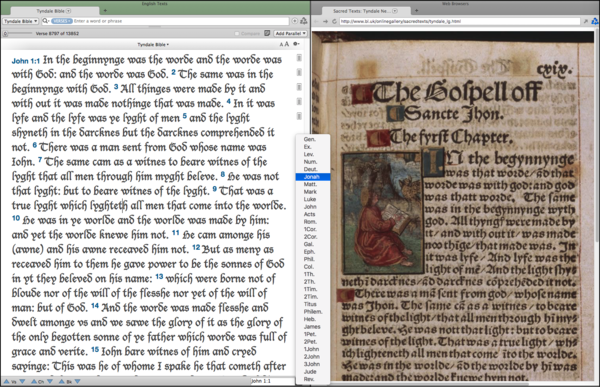Go to next chapter with down arrow

(x=50, y=381)
